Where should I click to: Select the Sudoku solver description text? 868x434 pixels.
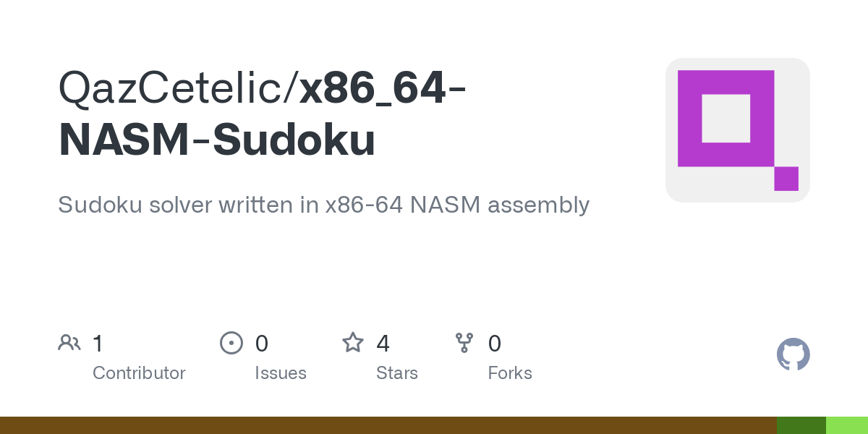(323, 205)
